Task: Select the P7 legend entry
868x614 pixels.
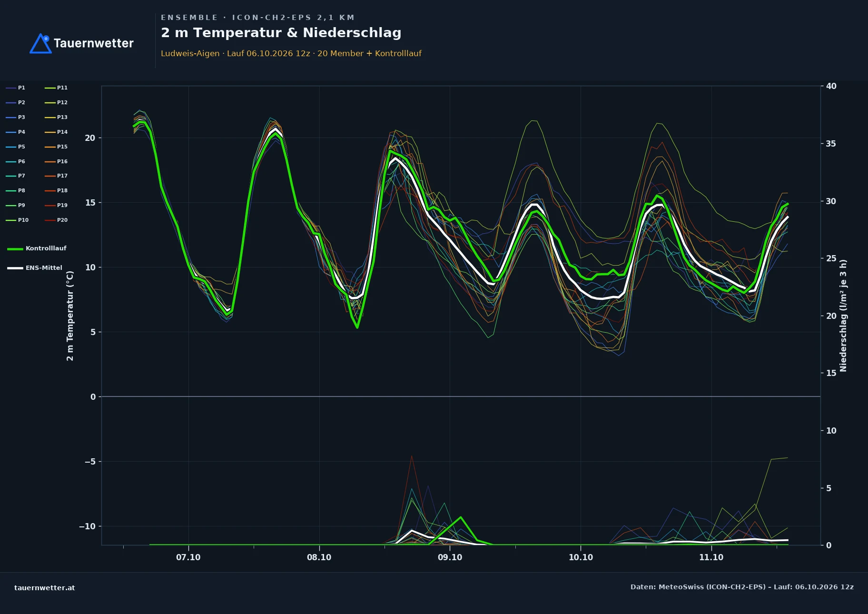Action: pos(16,176)
